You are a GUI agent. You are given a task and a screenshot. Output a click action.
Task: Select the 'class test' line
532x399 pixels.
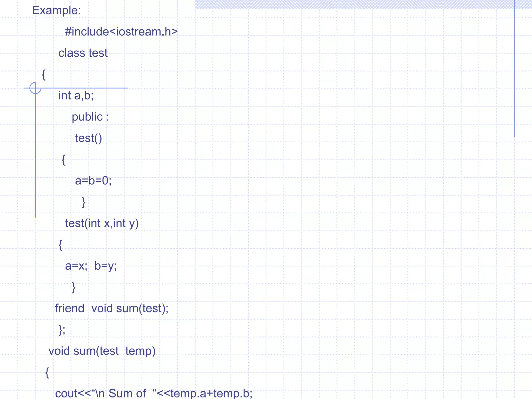point(83,53)
